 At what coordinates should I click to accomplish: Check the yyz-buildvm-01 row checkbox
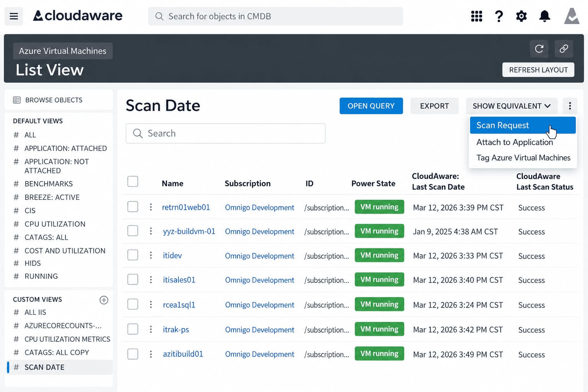[x=133, y=231]
